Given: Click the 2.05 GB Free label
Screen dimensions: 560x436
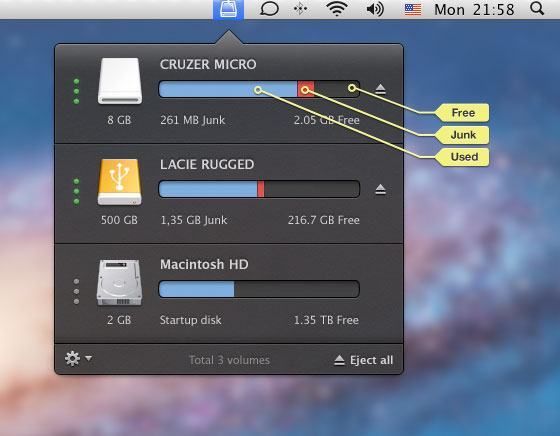Looking at the screenshot, I should pyautogui.click(x=326, y=120).
